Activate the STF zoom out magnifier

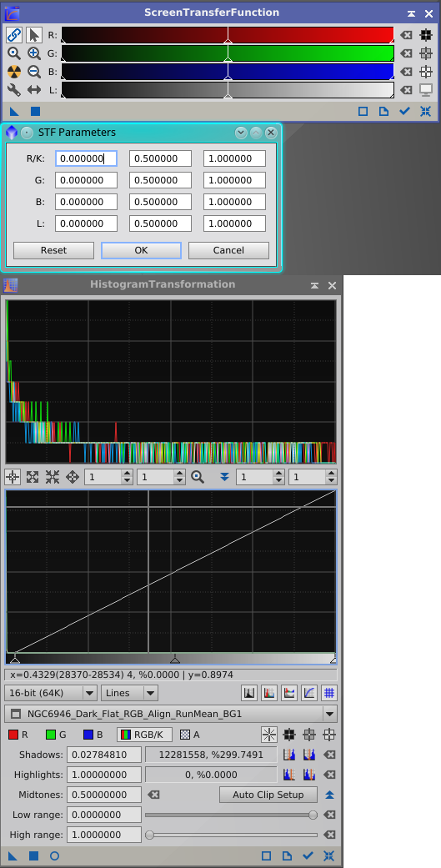[x=34, y=72]
